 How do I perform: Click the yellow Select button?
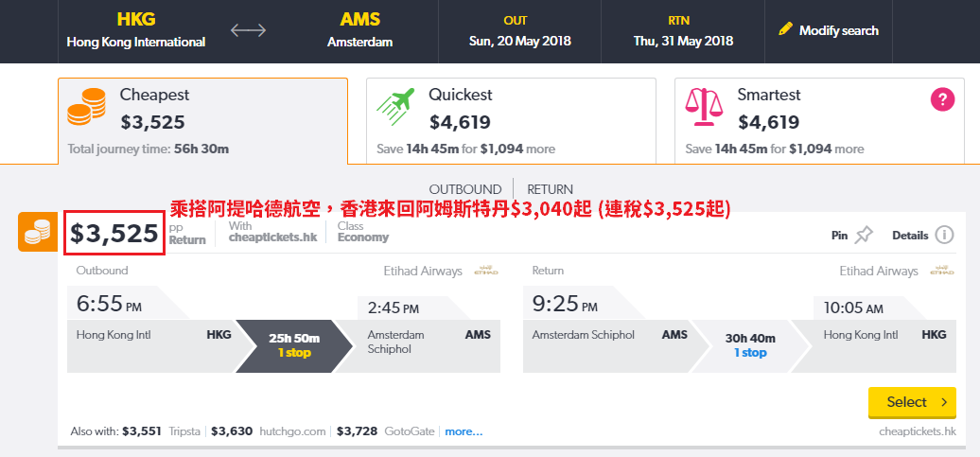[x=912, y=402]
